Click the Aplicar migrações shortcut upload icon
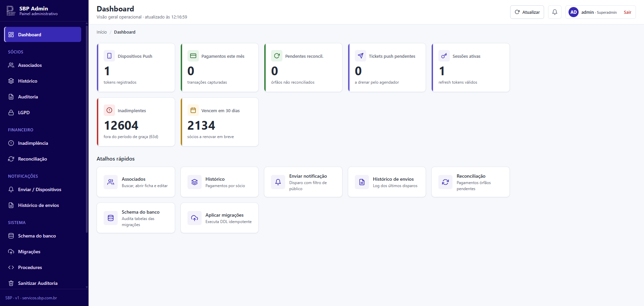 (x=195, y=218)
